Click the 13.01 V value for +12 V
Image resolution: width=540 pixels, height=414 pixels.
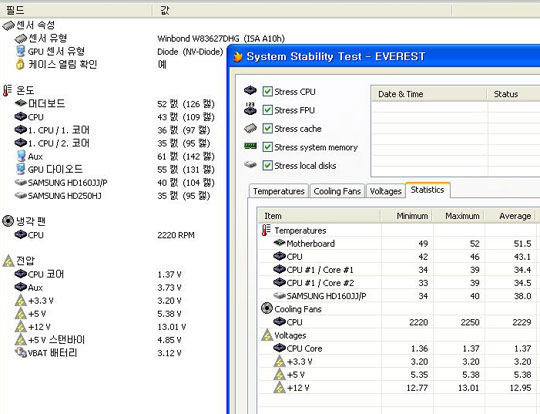coord(171,327)
